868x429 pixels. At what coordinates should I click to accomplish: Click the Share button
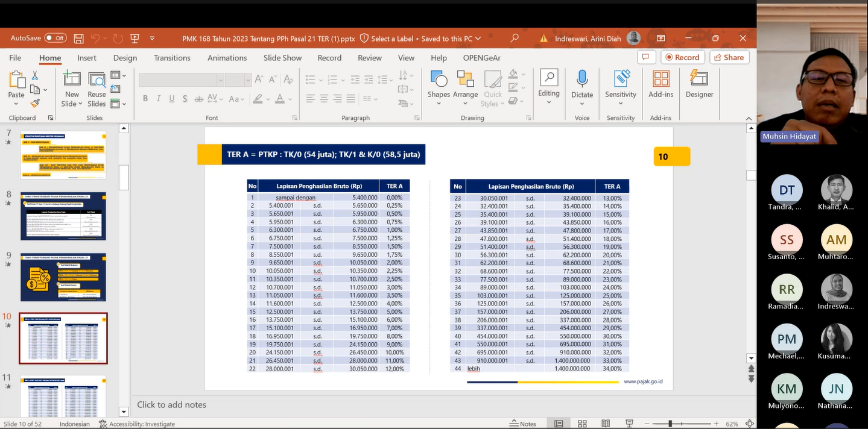click(x=729, y=57)
